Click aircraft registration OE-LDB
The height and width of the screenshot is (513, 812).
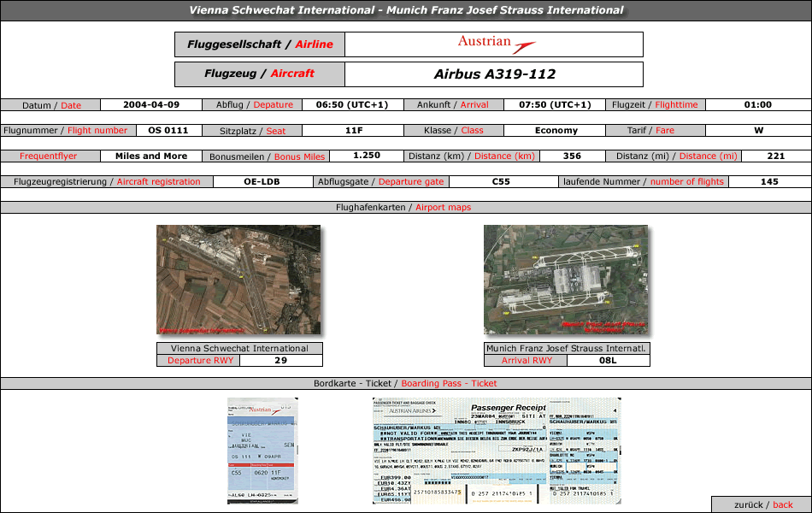(262, 182)
